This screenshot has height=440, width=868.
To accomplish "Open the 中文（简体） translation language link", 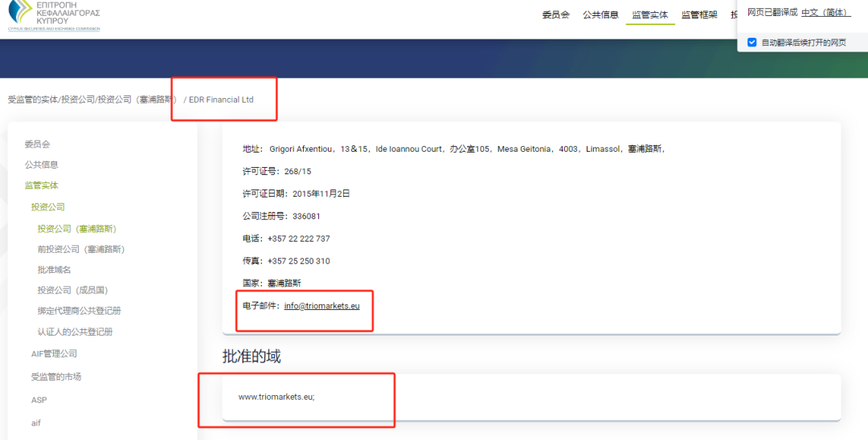I will 825,12.
